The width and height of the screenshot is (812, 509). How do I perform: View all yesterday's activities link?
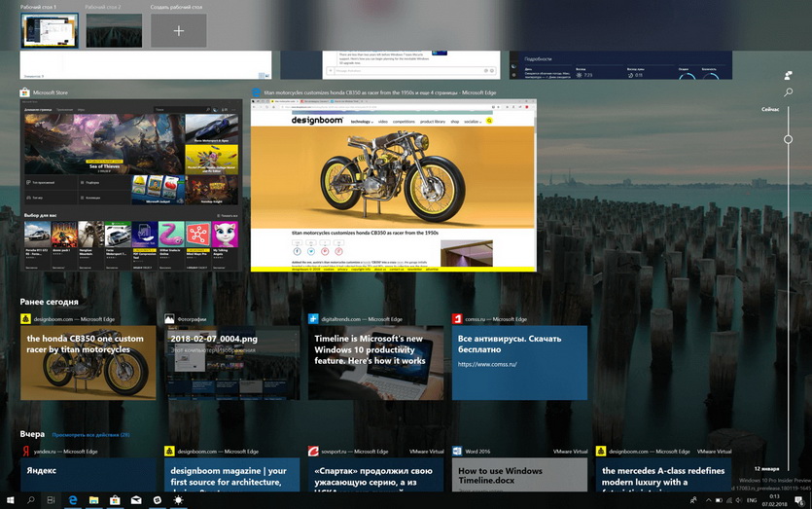pyautogui.click(x=90, y=435)
